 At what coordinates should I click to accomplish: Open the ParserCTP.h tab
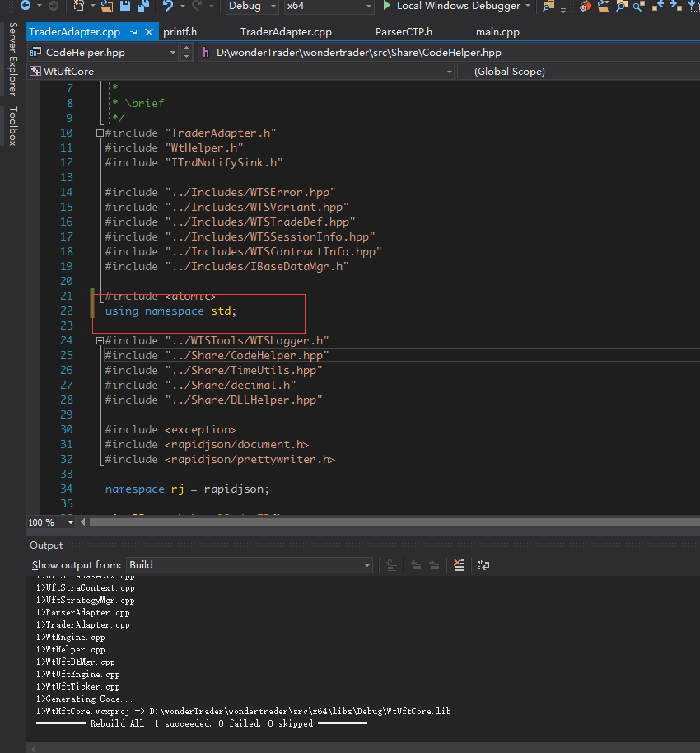point(404,32)
